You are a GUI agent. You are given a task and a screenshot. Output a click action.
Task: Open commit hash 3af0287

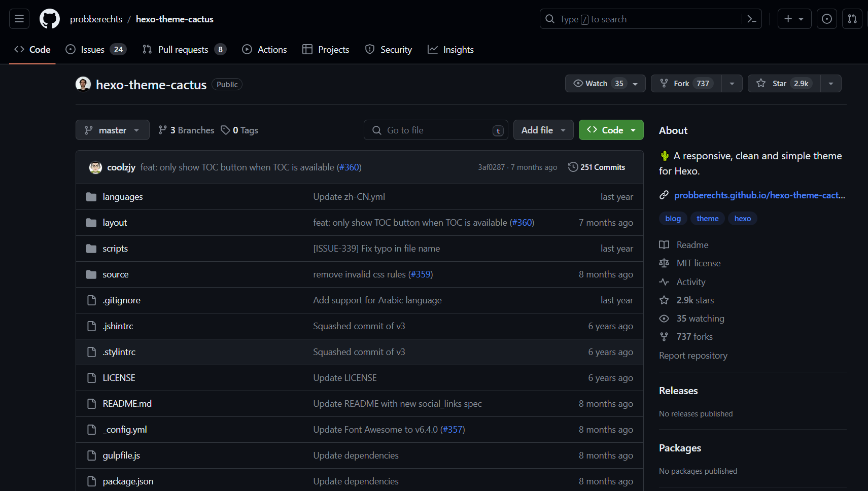pos(491,167)
